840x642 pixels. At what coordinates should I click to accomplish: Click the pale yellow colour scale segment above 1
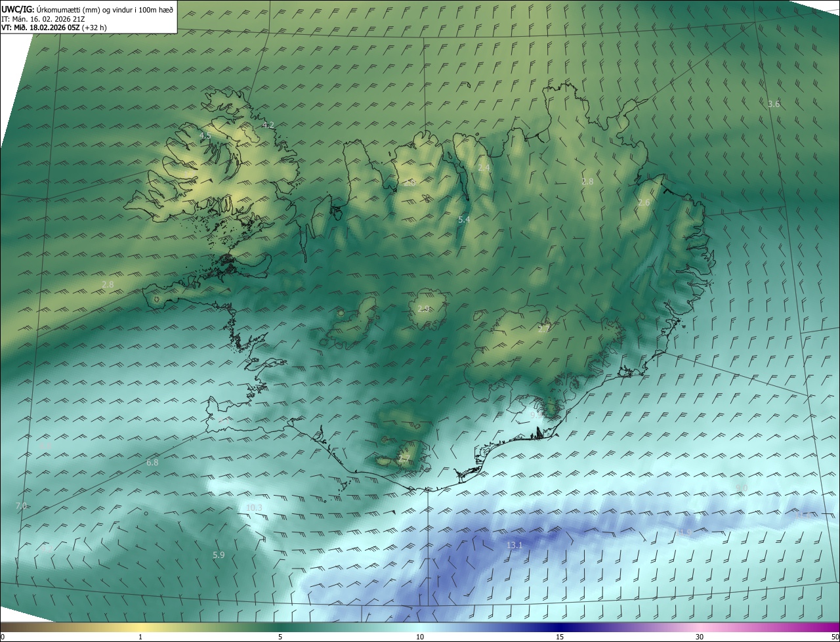point(140,627)
